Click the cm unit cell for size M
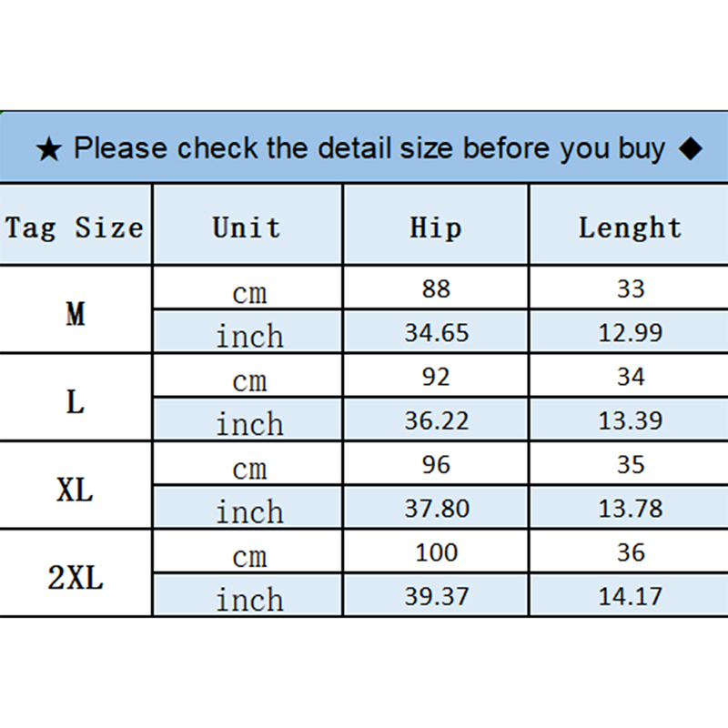This screenshot has height=728, width=728. tap(248, 292)
